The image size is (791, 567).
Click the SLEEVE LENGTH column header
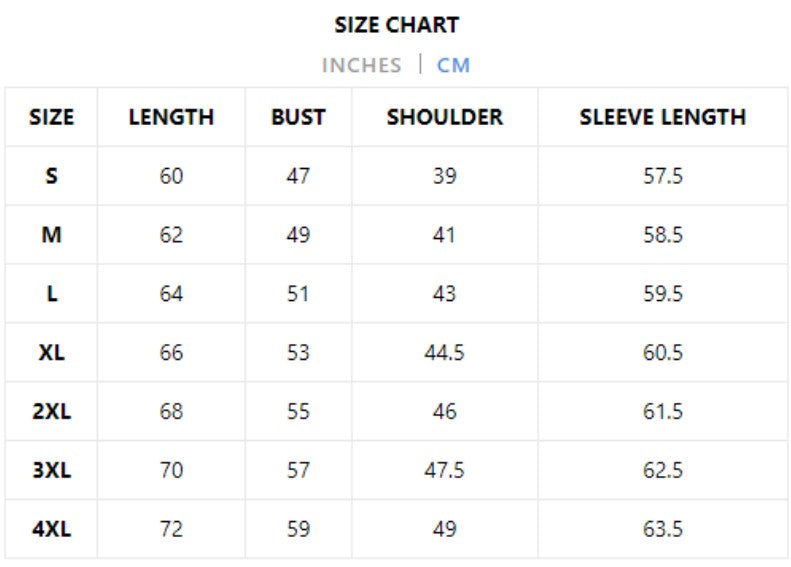(662, 117)
